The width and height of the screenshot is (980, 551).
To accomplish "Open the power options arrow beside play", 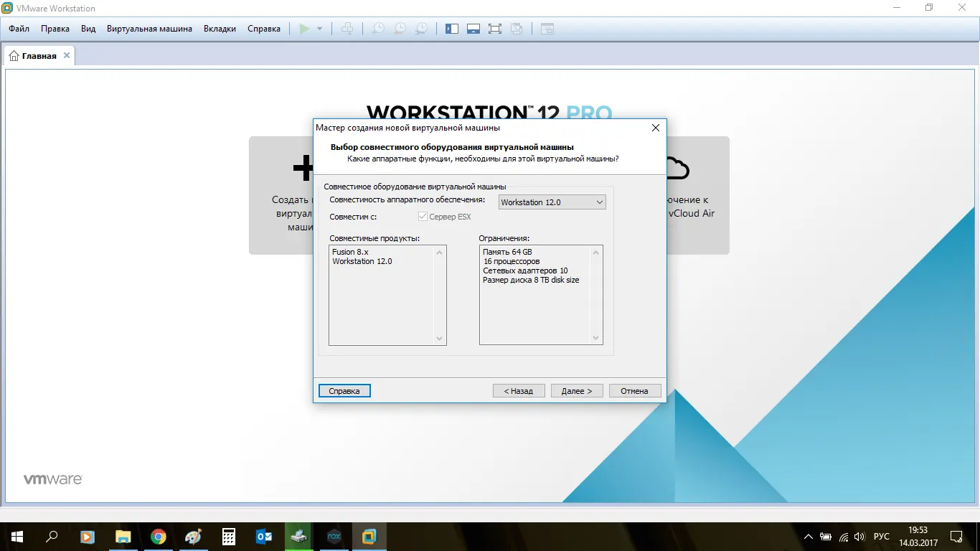I will [319, 29].
